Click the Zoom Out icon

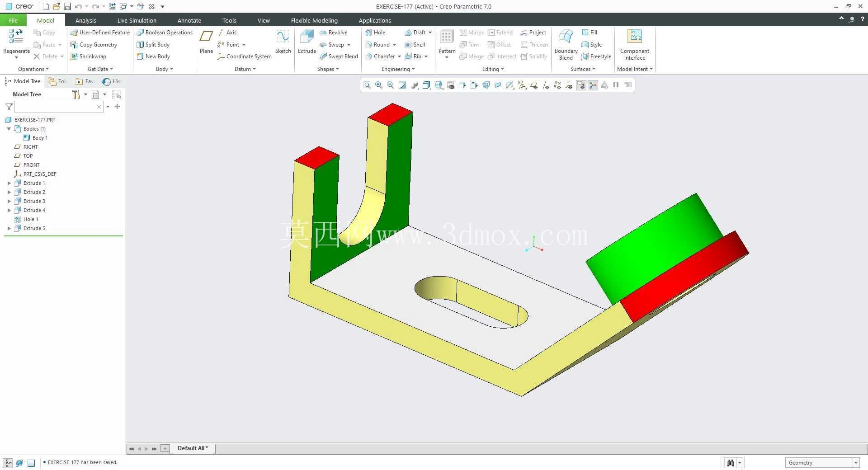(391, 85)
